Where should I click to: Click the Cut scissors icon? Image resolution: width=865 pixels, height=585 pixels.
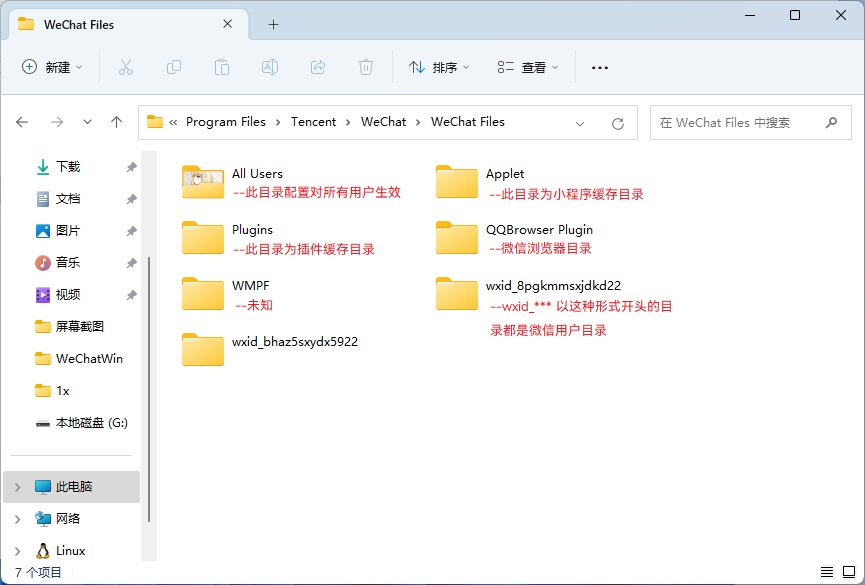126,67
